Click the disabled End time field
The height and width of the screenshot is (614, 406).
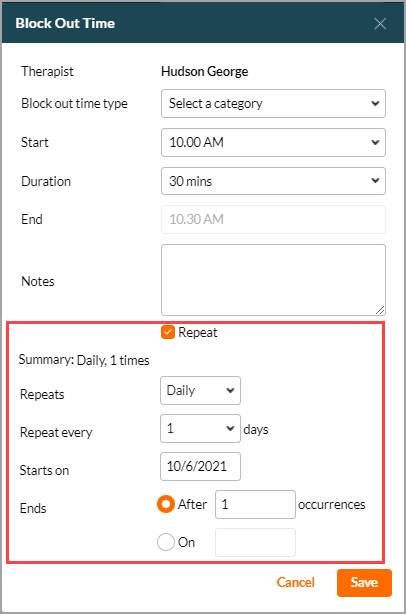click(273, 219)
